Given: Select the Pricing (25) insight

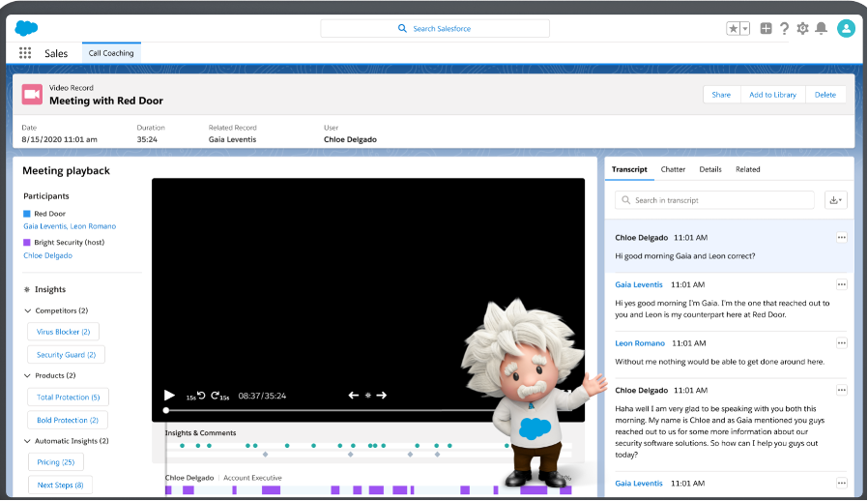Looking at the screenshot, I should pyautogui.click(x=56, y=462).
